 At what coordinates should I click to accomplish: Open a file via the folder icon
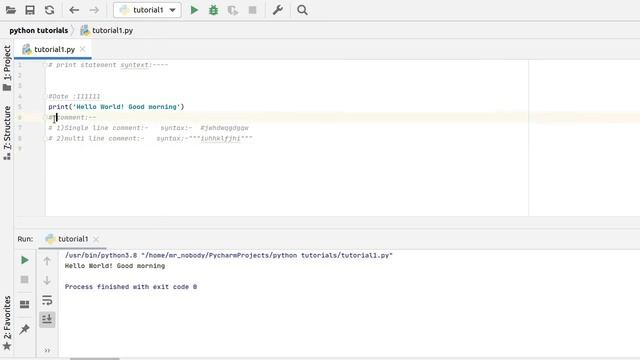tap(11, 10)
